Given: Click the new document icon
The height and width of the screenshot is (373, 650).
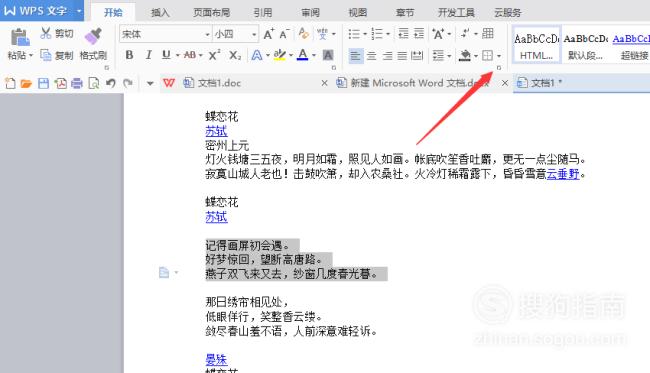Looking at the screenshot, I should pos(10,83).
